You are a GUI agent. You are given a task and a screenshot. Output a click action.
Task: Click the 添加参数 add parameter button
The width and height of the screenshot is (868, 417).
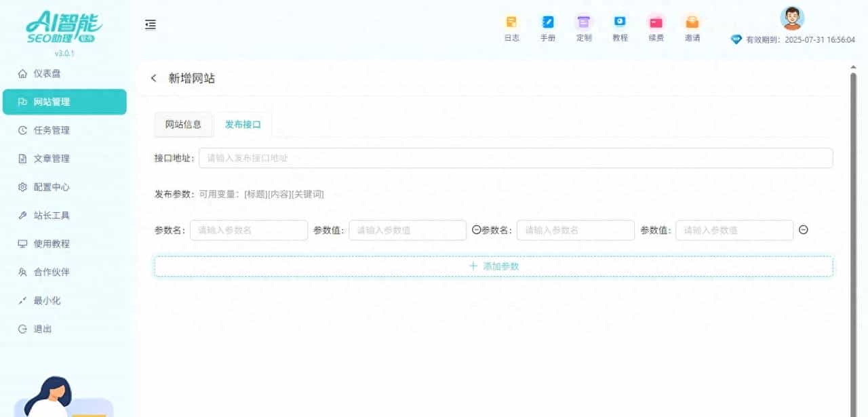pyautogui.click(x=494, y=266)
